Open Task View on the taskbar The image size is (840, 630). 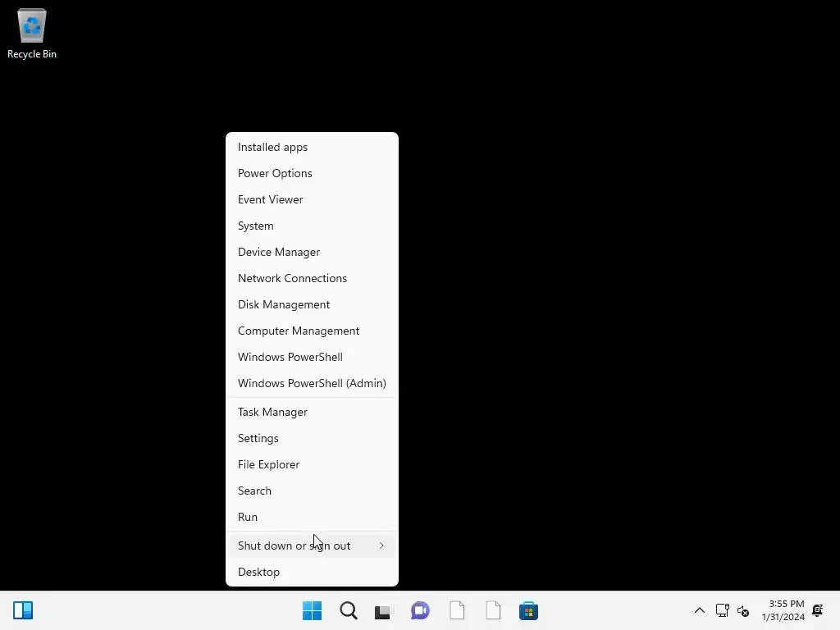(x=382, y=610)
